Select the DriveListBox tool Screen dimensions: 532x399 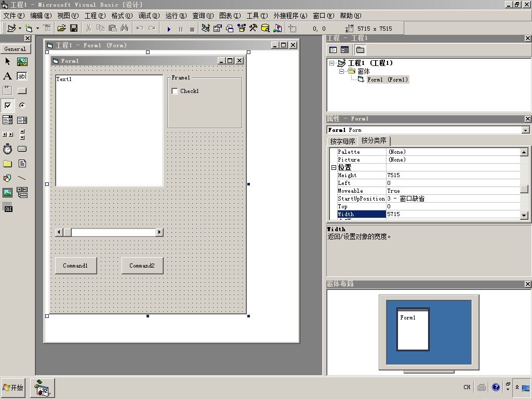coord(22,149)
